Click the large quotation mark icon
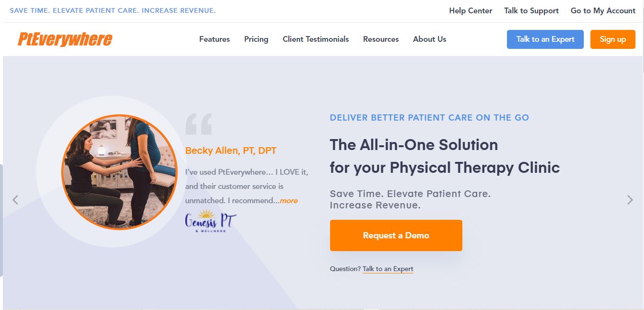644x310 pixels. point(199,124)
